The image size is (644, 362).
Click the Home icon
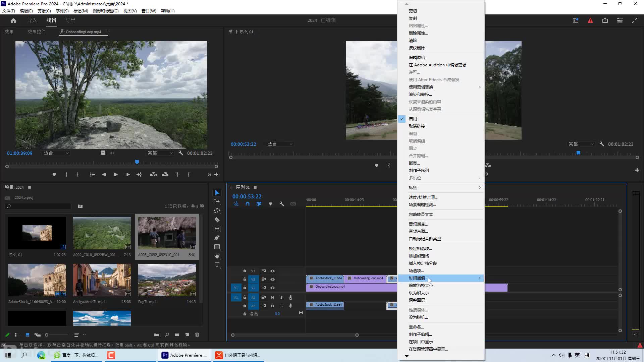(x=13, y=20)
